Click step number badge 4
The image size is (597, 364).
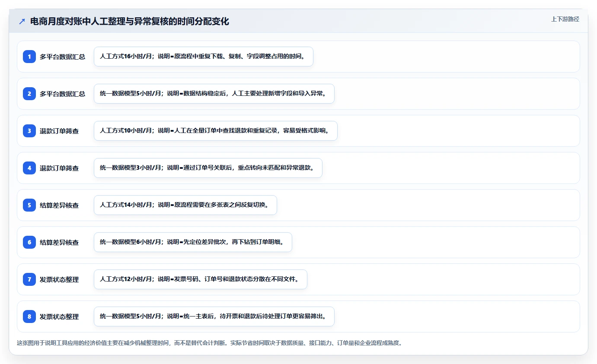pyautogui.click(x=29, y=168)
